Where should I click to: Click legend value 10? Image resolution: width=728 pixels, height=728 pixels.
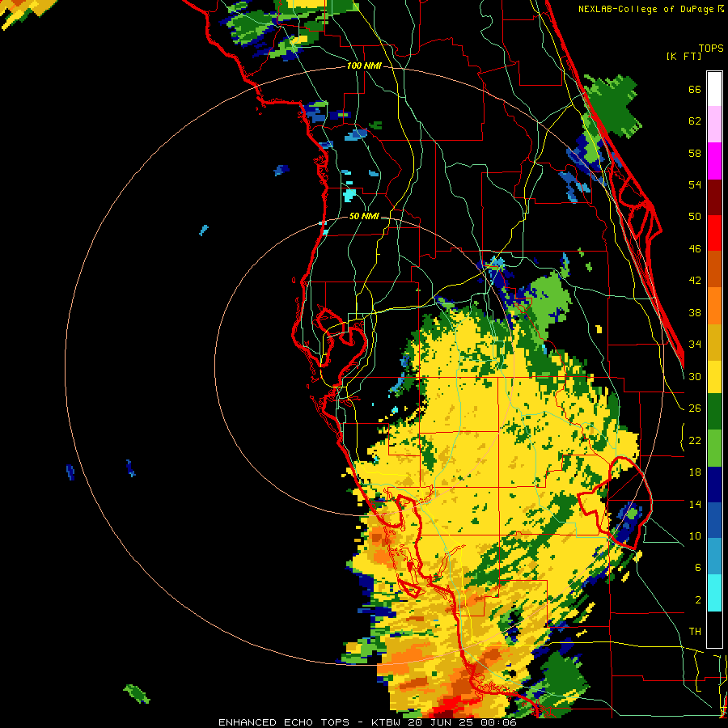[695, 535]
